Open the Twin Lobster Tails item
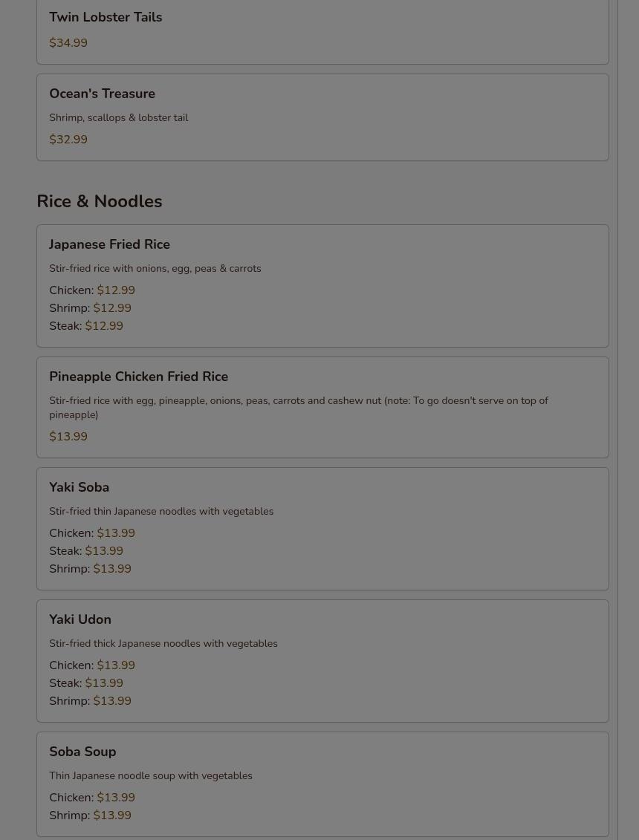Viewport: 639px width, 840px height. coord(106,17)
